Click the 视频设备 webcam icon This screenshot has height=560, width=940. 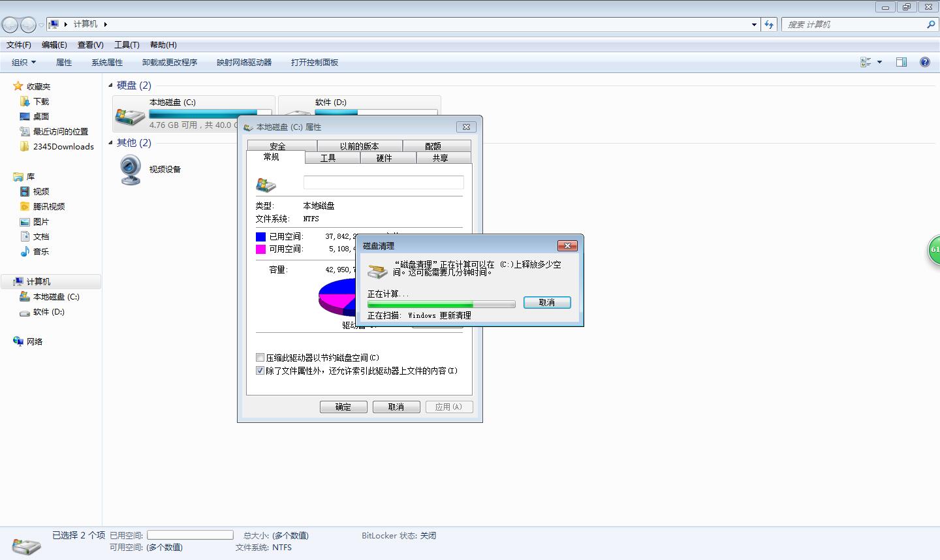131,170
